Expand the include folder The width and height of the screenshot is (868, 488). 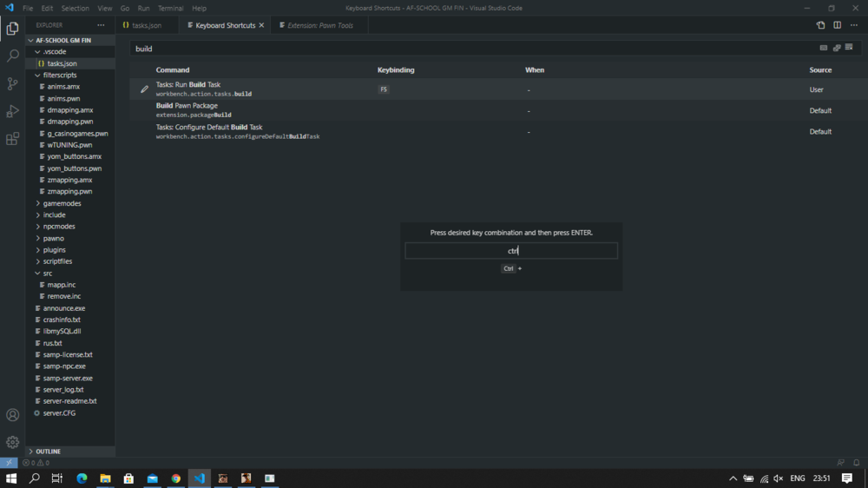pyautogui.click(x=69, y=215)
